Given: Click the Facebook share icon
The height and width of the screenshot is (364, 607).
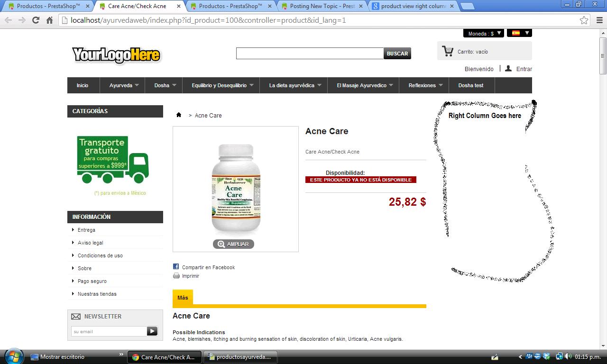Looking at the screenshot, I should pyautogui.click(x=176, y=267).
